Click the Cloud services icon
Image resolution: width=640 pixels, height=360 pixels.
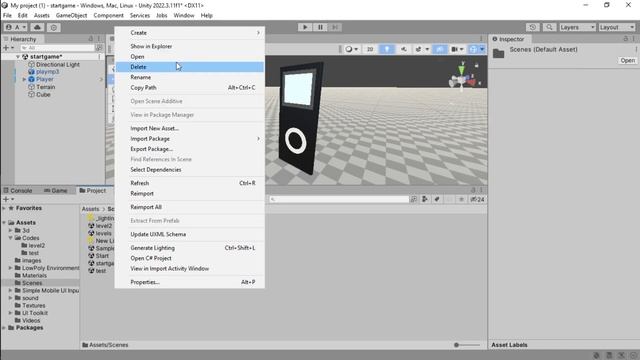38,27
